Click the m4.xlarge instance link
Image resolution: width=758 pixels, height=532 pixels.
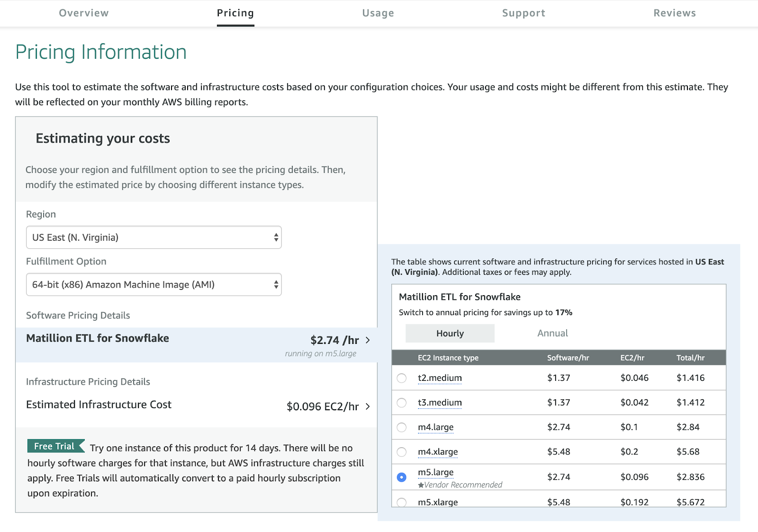tap(438, 452)
